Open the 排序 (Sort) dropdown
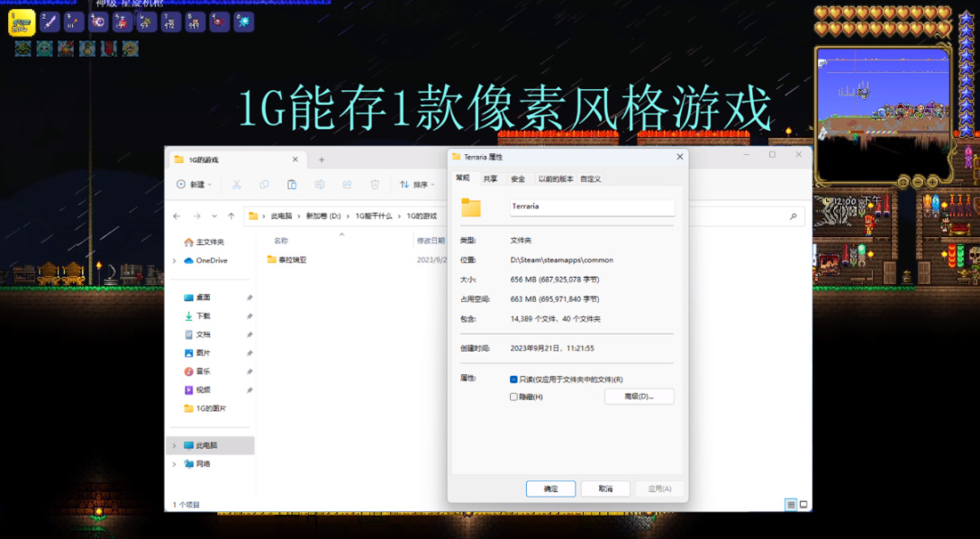 tap(418, 185)
